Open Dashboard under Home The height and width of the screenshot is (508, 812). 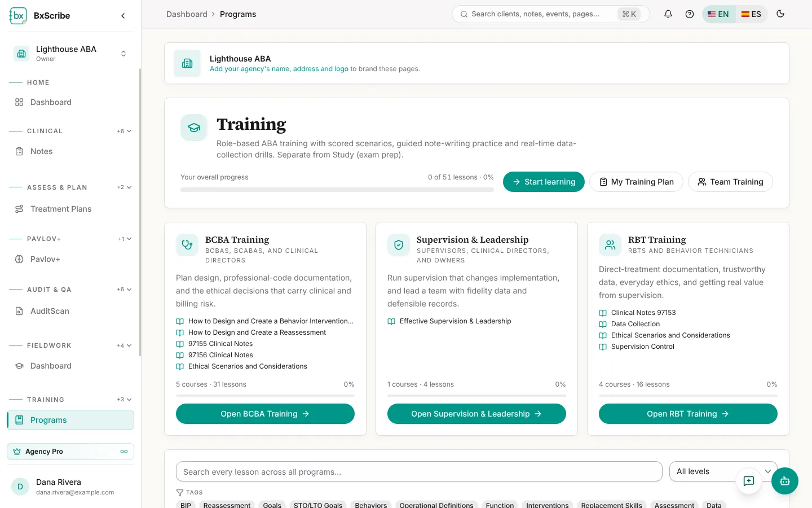tap(70, 102)
